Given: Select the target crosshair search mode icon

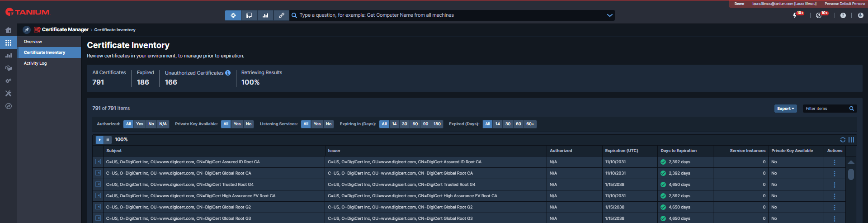Looking at the screenshot, I should (233, 15).
